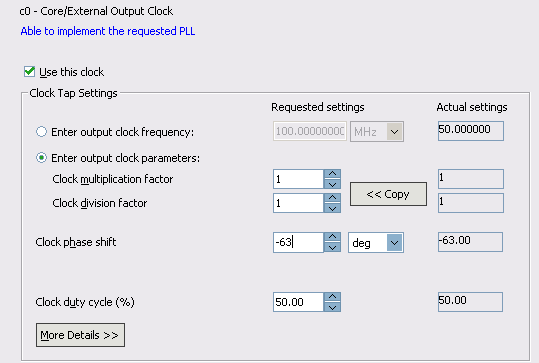The width and height of the screenshot is (539, 363).
Task: Select Enter output clock parameters option
Action: pyautogui.click(x=41, y=158)
